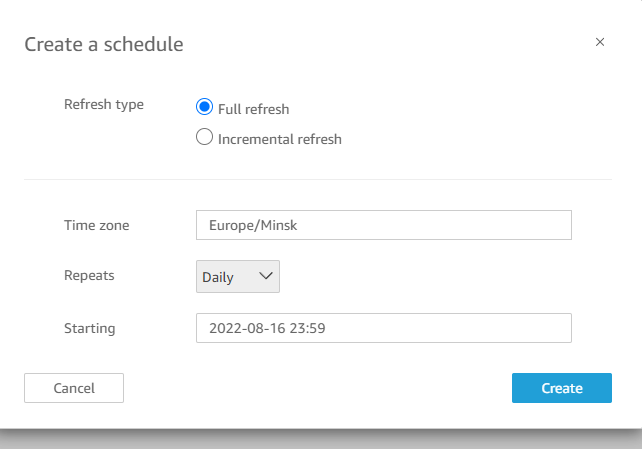Viewport: 642px width, 449px height.
Task: Select the Full refresh radio button
Action: click(x=205, y=108)
